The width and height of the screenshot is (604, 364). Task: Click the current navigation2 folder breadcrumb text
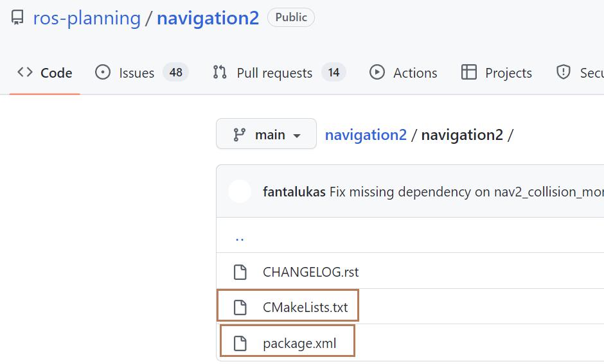point(462,135)
